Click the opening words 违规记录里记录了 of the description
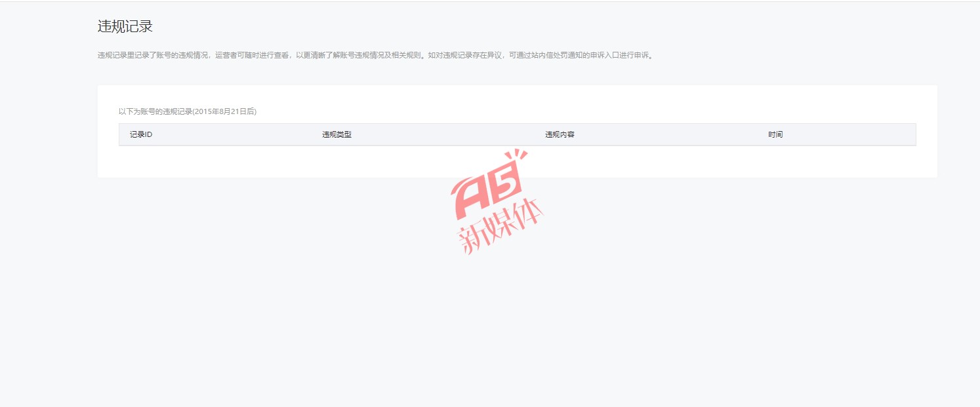 pyautogui.click(x=126, y=56)
